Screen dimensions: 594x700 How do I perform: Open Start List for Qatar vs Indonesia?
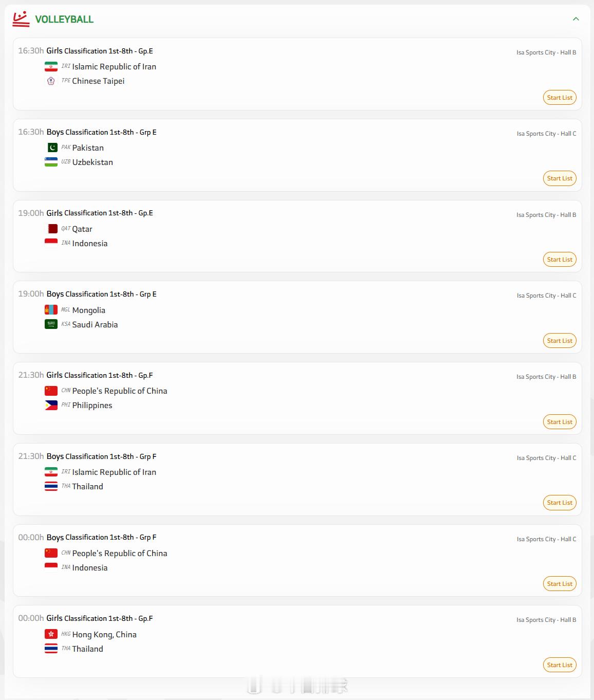click(x=560, y=260)
